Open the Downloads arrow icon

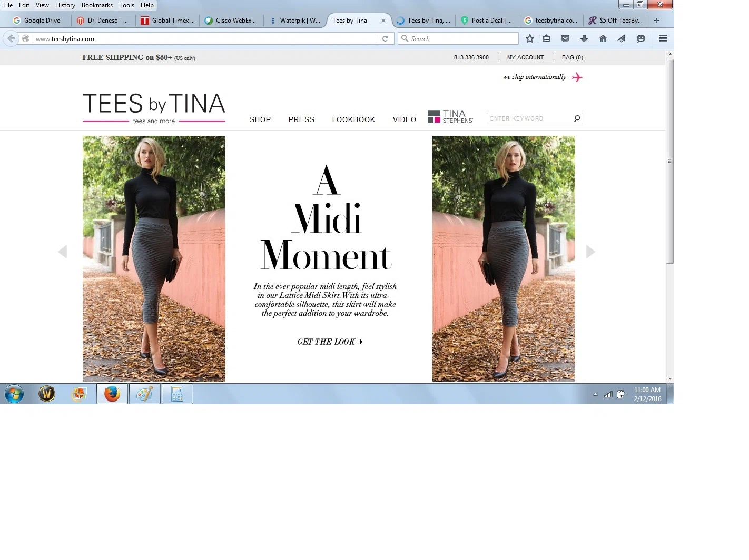[584, 38]
